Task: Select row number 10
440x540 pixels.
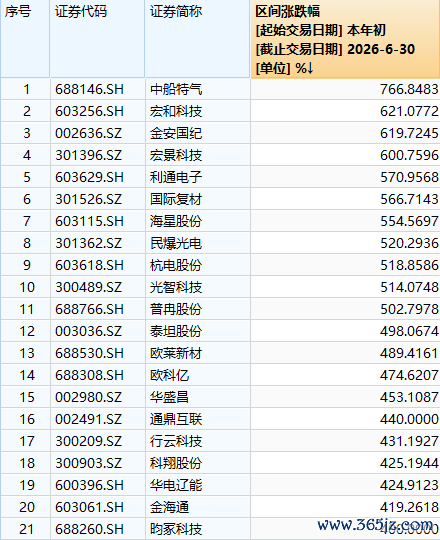Action: [x=27, y=287]
